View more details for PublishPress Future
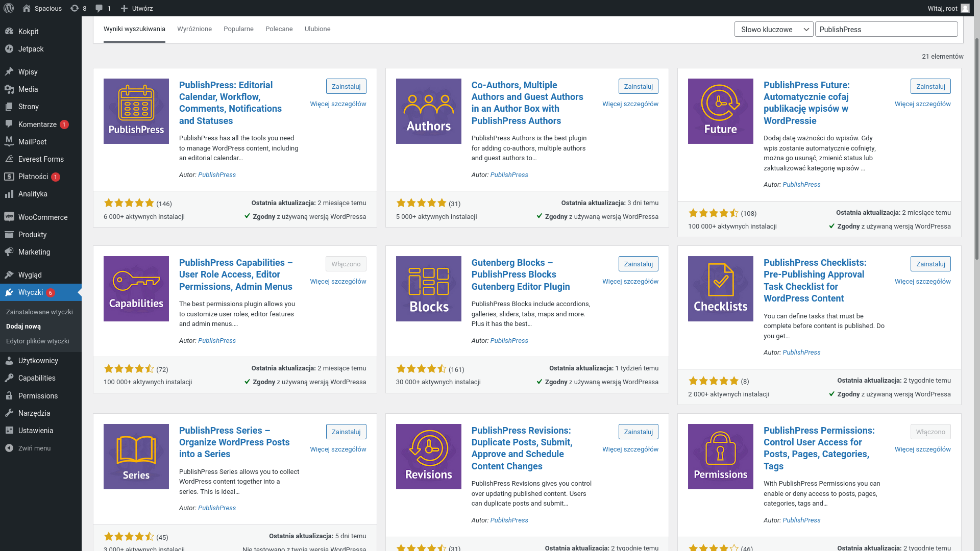The image size is (980, 551). pos(922,104)
